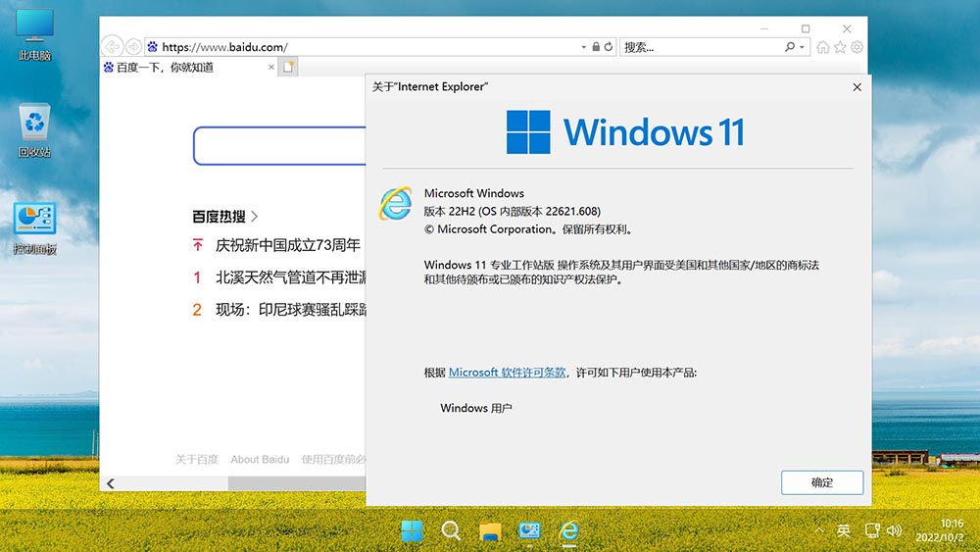Image resolution: width=980 pixels, height=552 pixels.
Task: Show hidden tray icons chevron
Action: (818, 530)
